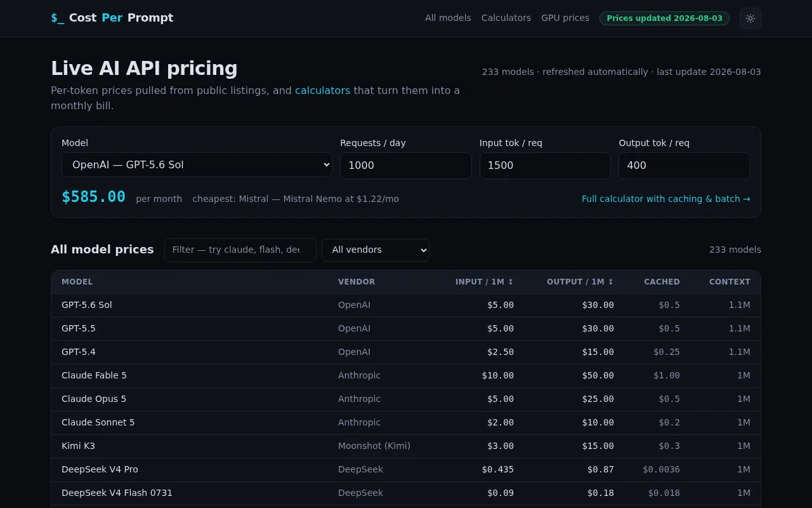The width and height of the screenshot is (812, 508).
Task: Click the 233 models count above the table
Action: point(735,250)
